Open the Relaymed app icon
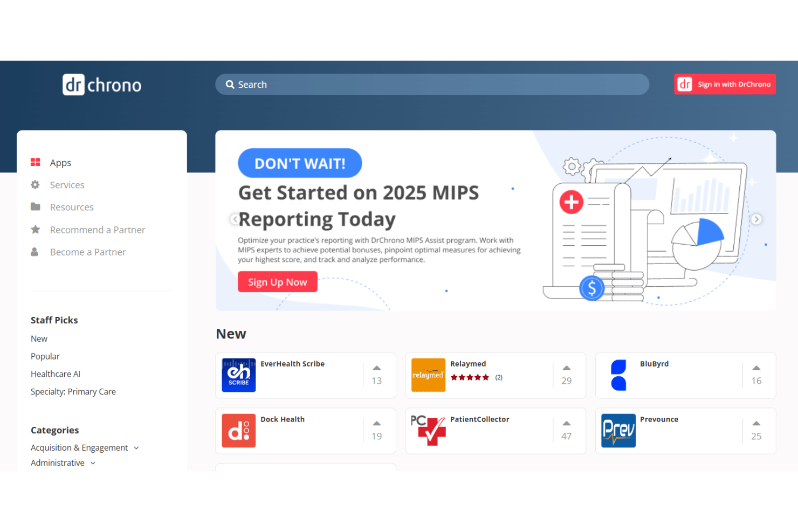Viewport: 798px width, 532px height. coord(429,375)
